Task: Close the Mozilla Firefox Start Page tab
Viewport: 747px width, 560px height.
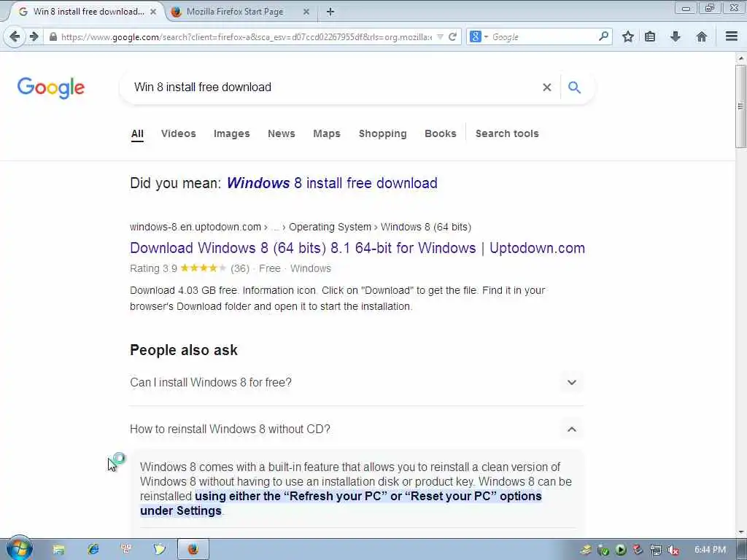Action: click(x=306, y=12)
